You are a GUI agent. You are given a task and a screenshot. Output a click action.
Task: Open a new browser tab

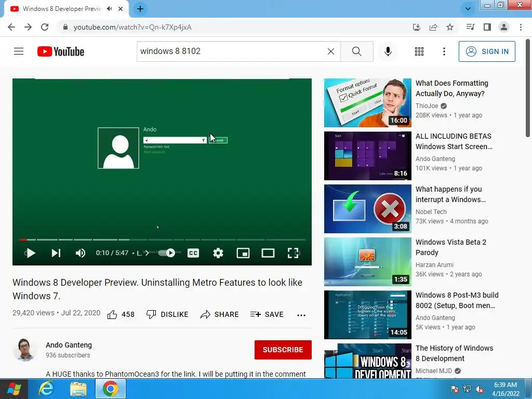140,9
